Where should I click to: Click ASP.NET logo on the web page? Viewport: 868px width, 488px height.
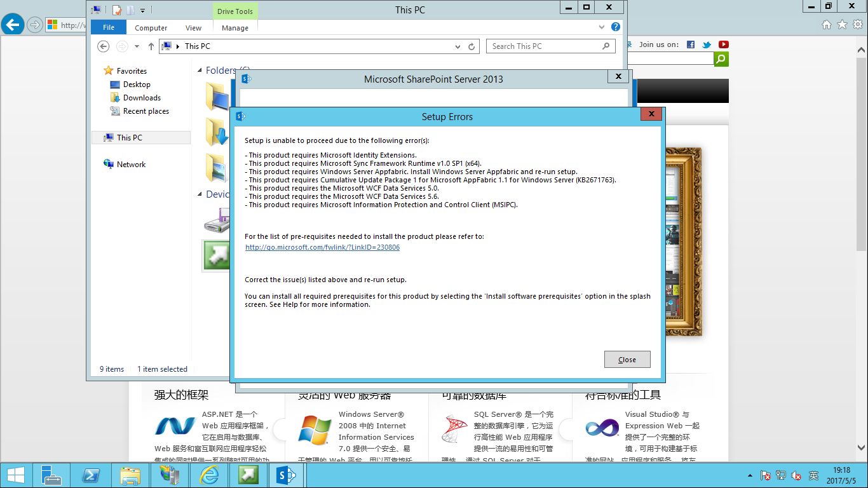pos(175,426)
